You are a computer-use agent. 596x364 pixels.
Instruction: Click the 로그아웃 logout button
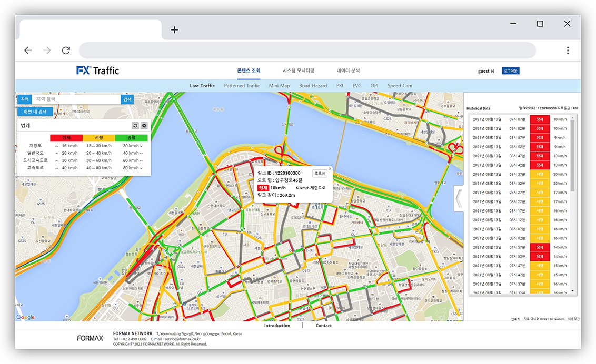pos(510,70)
